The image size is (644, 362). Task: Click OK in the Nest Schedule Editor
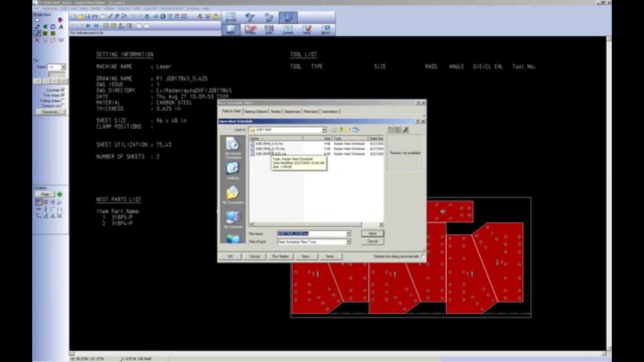click(x=230, y=256)
